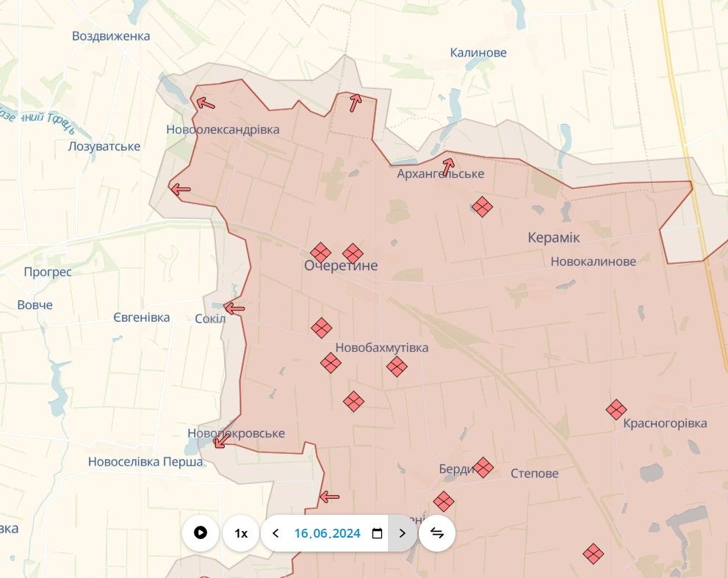Click the Новокалинове place label
Screen dimensions: 728x578
[594, 261]
